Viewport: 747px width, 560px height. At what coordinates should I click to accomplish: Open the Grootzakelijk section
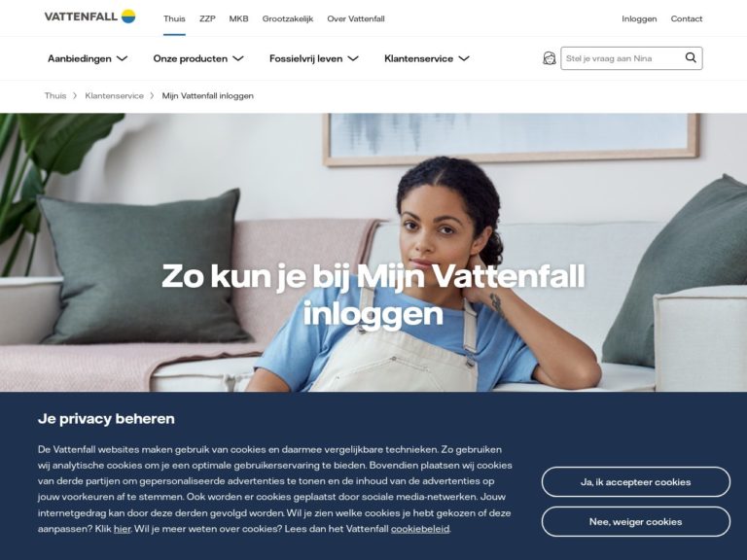tap(288, 18)
